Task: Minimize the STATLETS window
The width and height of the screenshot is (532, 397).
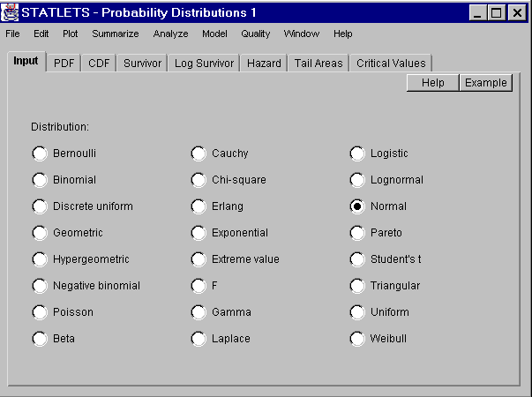Action: point(477,13)
